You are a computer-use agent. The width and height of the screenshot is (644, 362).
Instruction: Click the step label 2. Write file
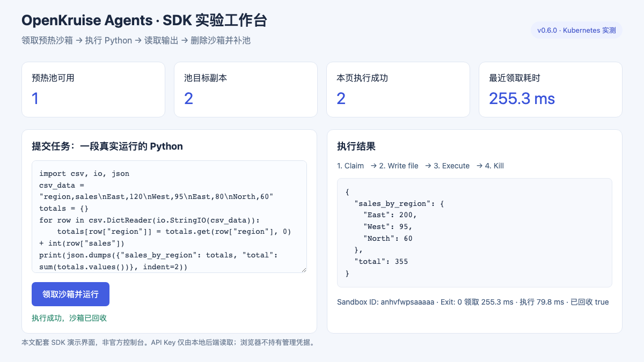tap(399, 166)
